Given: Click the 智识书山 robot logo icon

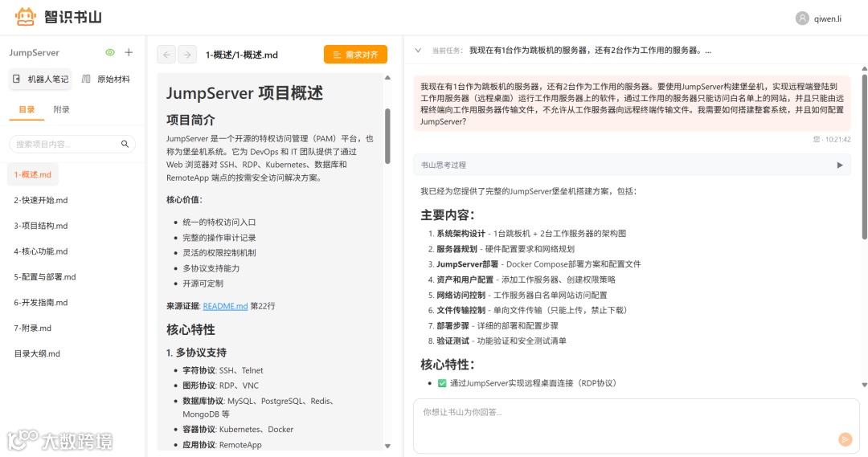Looking at the screenshot, I should pyautogui.click(x=26, y=17).
